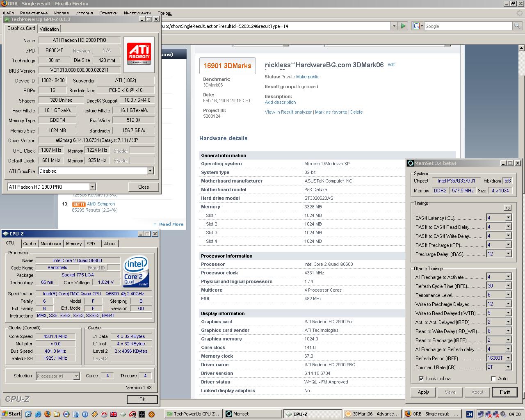This screenshot has height=420, width=525.
Task: Click the Add description link
Action: pos(280,102)
